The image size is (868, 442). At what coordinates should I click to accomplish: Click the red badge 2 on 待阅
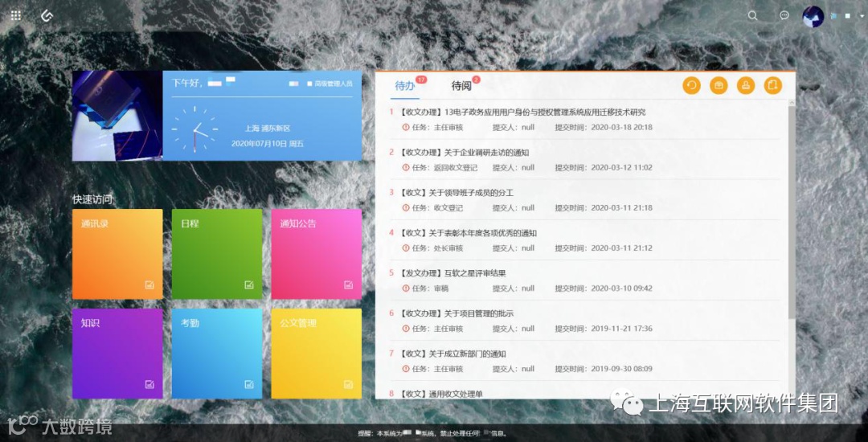[x=476, y=80]
